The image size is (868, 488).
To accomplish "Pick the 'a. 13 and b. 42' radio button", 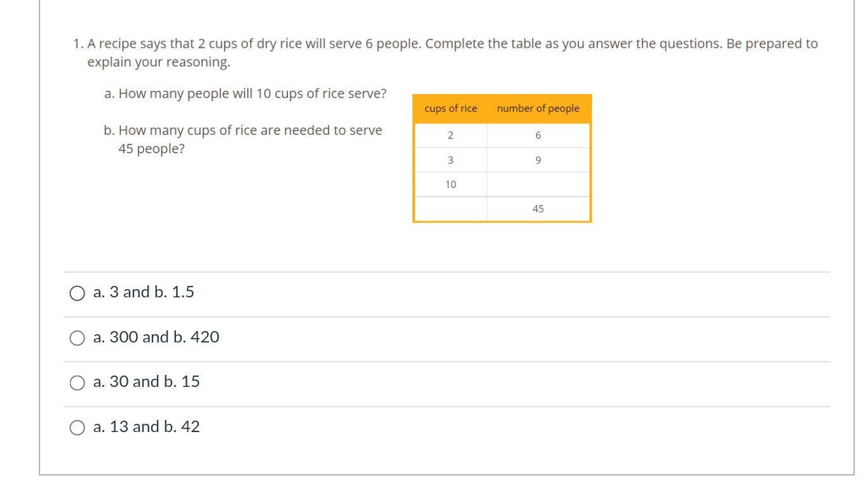I will (77, 428).
